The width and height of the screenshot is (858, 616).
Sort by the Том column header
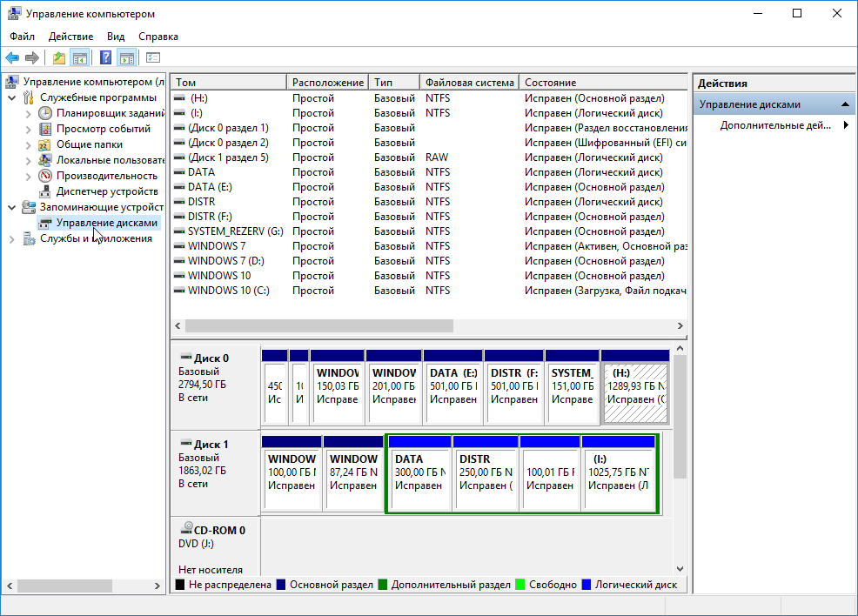click(229, 82)
